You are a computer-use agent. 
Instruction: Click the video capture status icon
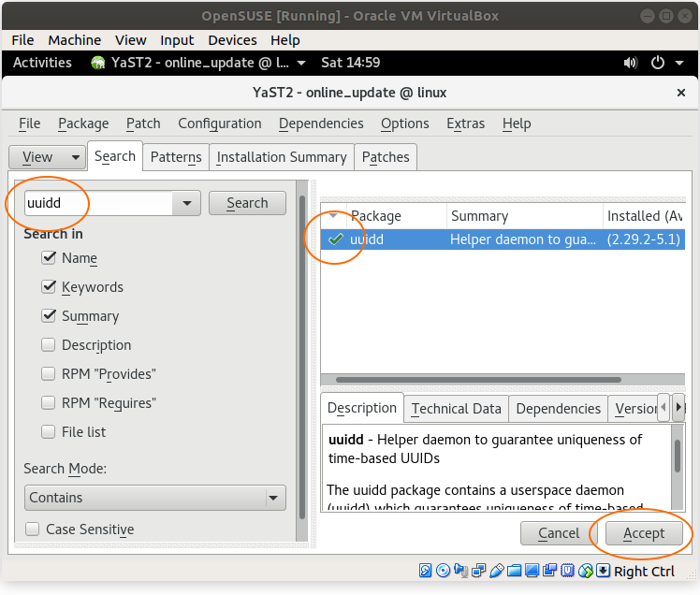pyautogui.click(x=550, y=571)
